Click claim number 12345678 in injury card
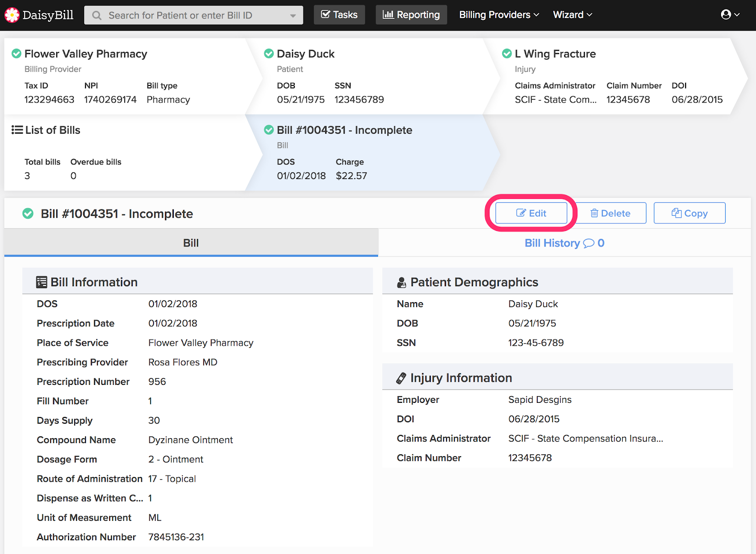The image size is (756, 554). pyautogui.click(x=628, y=100)
